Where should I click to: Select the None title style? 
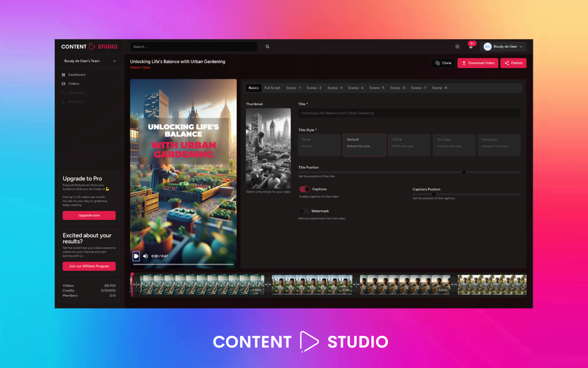point(319,145)
